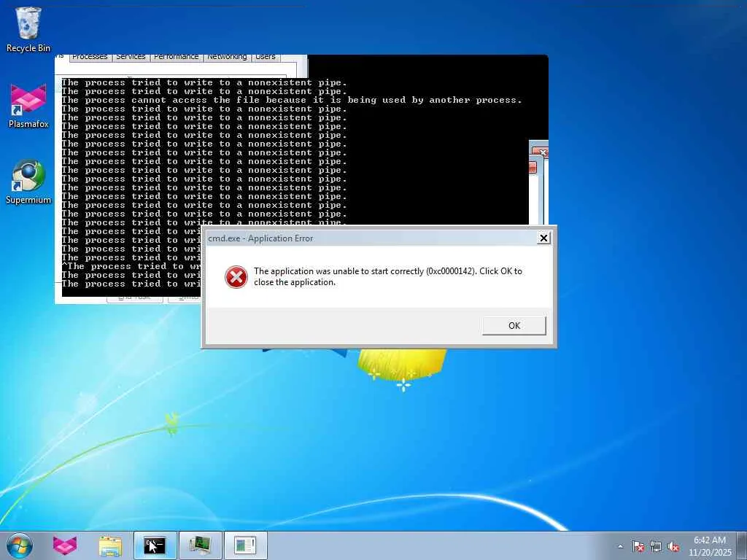
Task: Switch to Users tab in Task Manager
Action: tap(266, 57)
